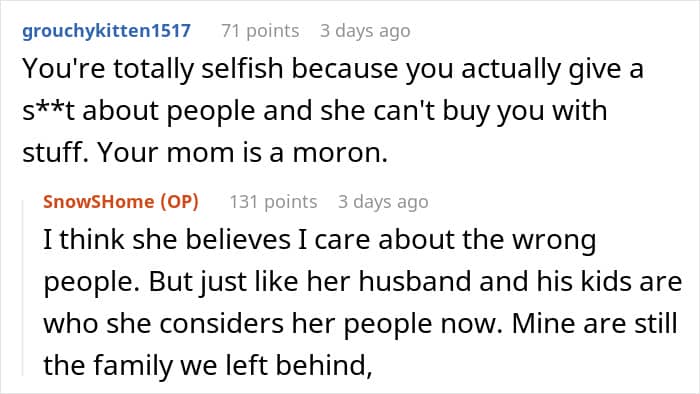This screenshot has height=394, width=700.
Task: Click the line starting "You're totally selfish"
Action: pos(333,70)
